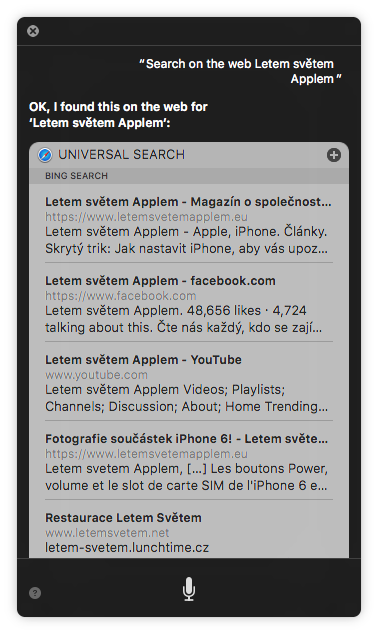The height and width of the screenshot is (634, 378).
Task: Click the https://www.facebook.com URL
Action: click(x=120, y=296)
